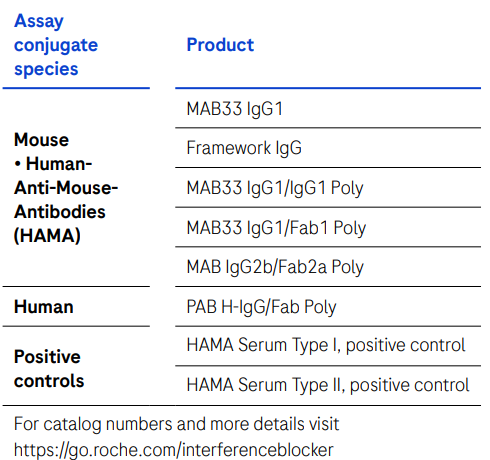Click the word controls under Positive
This screenshot has height=460, width=490.
(x=49, y=381)
